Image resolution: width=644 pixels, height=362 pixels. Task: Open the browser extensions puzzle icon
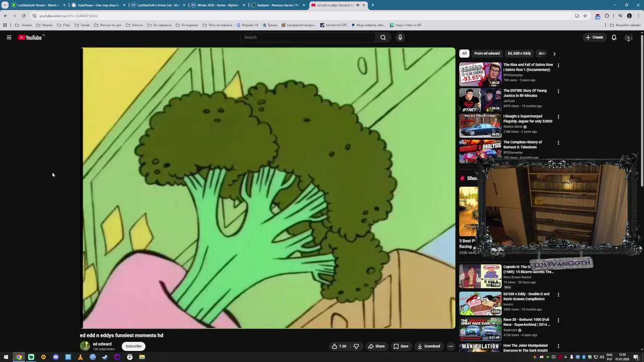(607, 16)
